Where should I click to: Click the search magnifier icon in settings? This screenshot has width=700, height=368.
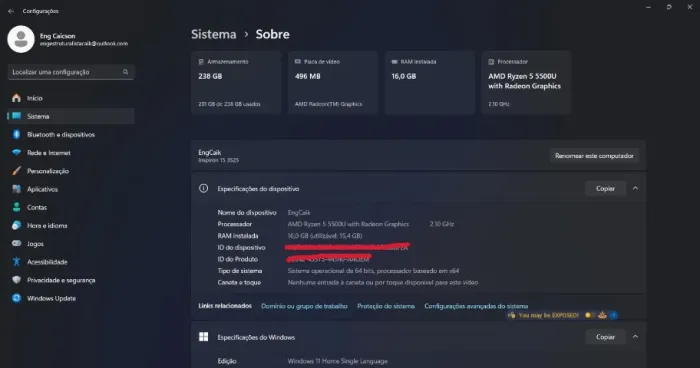coord(125,72)
